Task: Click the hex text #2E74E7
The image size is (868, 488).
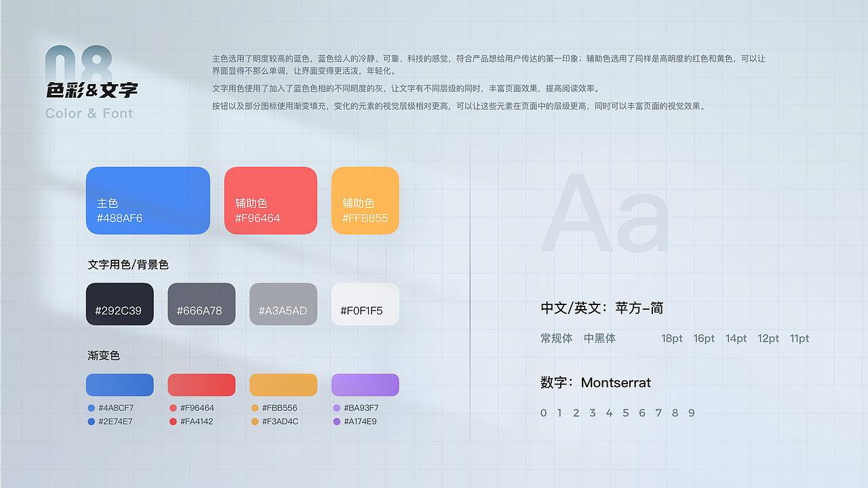Action: (x=116, y=422)
